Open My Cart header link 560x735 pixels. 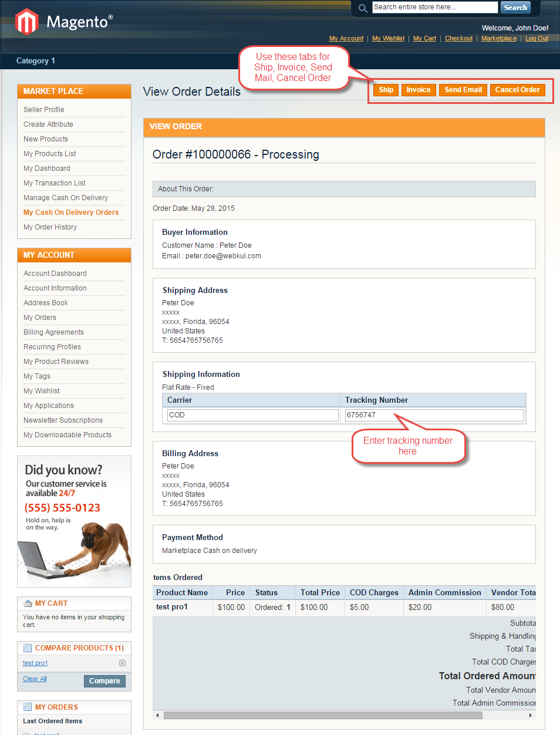(x=425, y=39)
